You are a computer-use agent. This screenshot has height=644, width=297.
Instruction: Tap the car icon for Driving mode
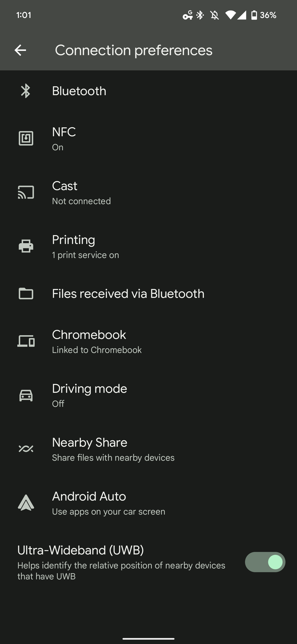(26, 395)
